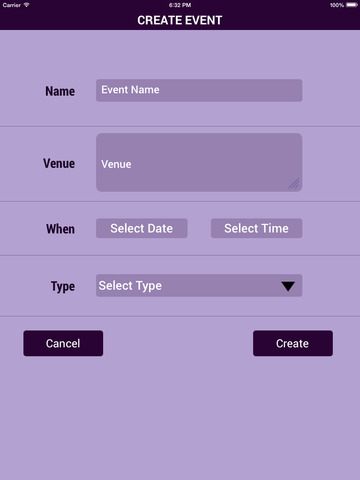The height and width of the screenshot is (480, 360).
Task: Tap the battery icon in status bar
Action: (x=352, y=5)
